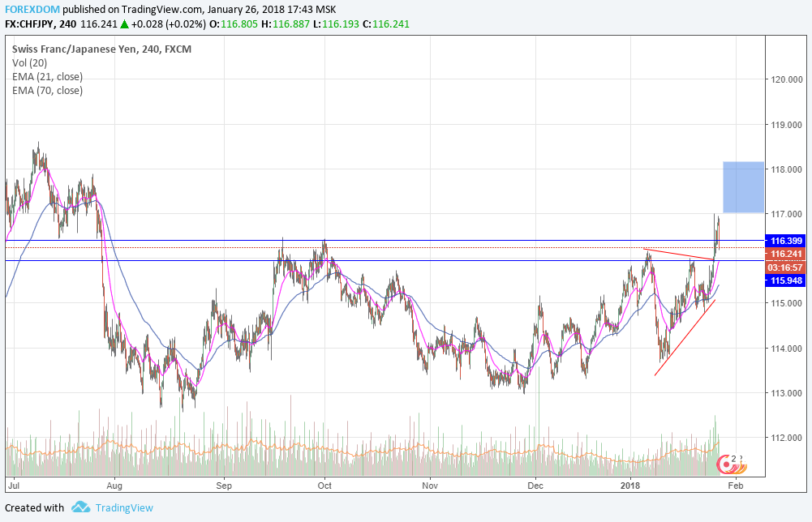Click the green up-arrow change indicator
This screenshot has height=522, width=812.
[124, 24]
